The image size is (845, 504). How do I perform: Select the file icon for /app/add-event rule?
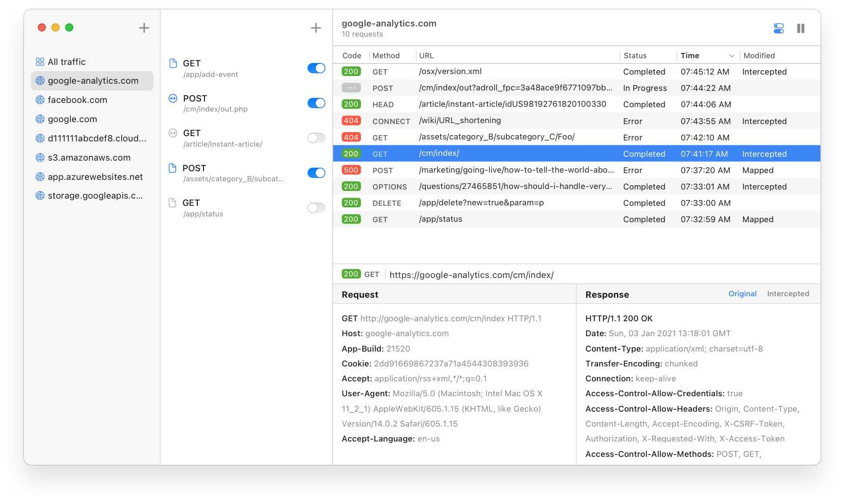tap(173, 63)
